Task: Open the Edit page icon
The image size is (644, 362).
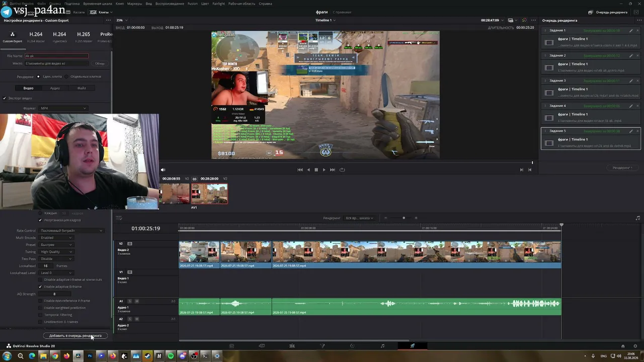Action: click(292, 346)
